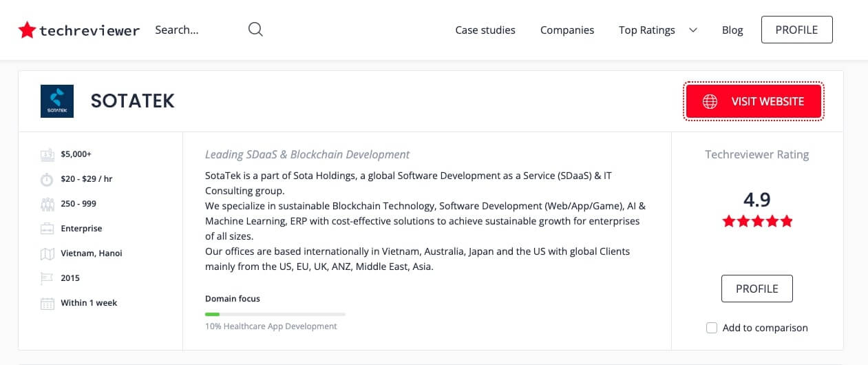Viewport: 868px width, 365px height.
Task: Click the Leading SDaaS & Blockchain Development tagline
Action: (308, 154)
